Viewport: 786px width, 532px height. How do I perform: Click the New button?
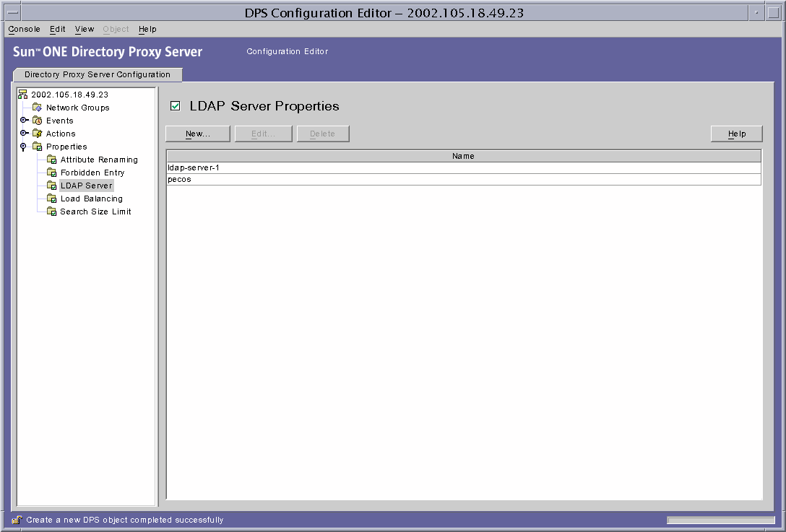pos(197,134)
